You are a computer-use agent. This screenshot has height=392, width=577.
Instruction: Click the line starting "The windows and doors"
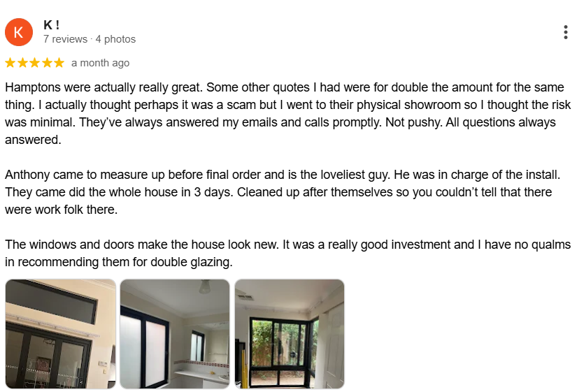[x=287, y=245]
